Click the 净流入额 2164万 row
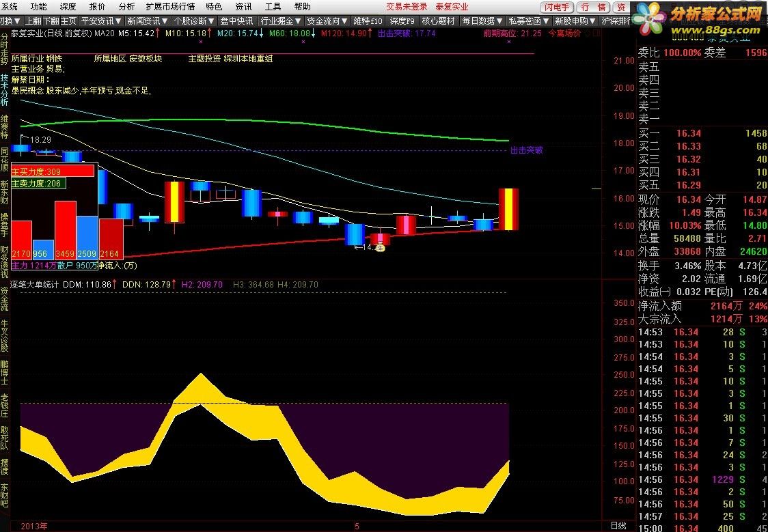Screen dimensions: 768x532 click(x=702, y=306)
